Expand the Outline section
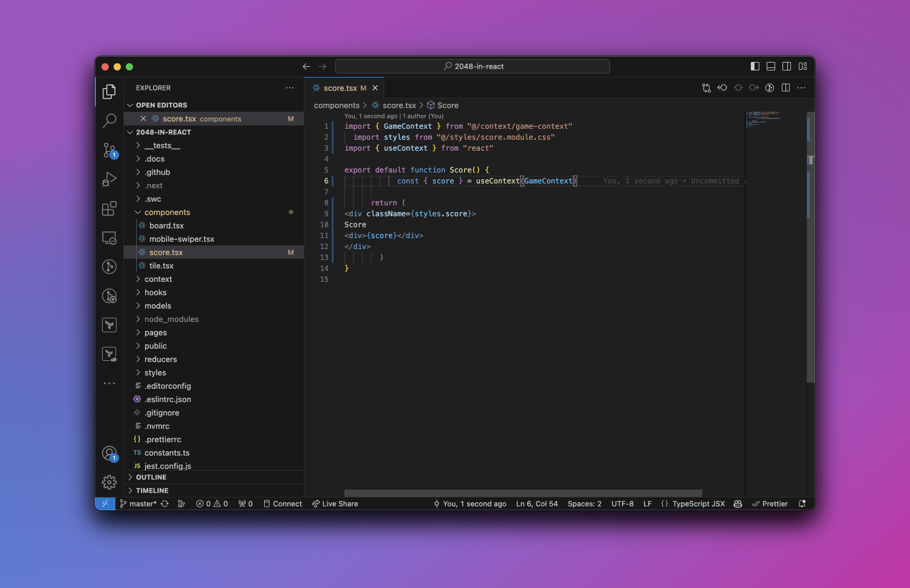 coord(214,477)
